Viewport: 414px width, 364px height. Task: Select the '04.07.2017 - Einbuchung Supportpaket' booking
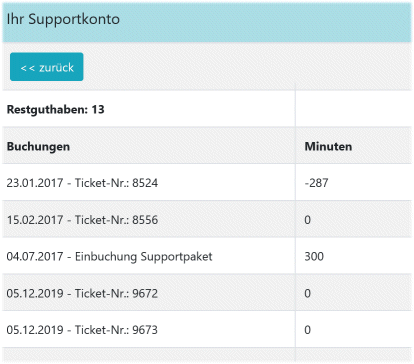[x=109, y=257]
